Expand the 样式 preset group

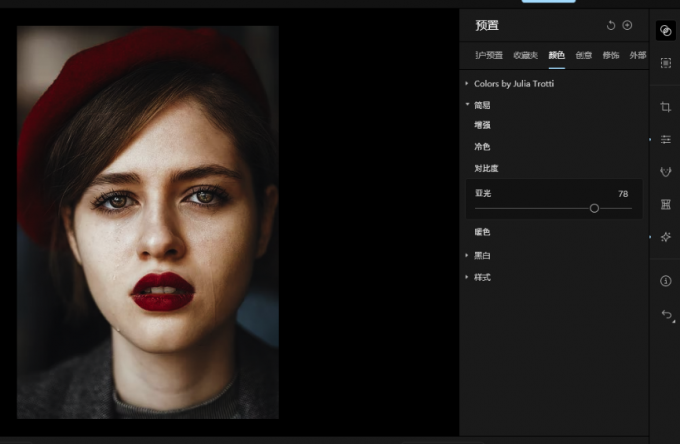(481, 277)
